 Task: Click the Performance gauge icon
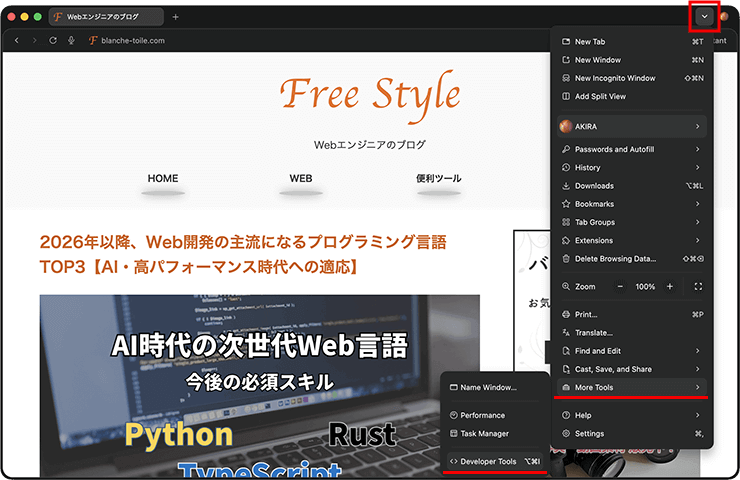click(454, 415)
